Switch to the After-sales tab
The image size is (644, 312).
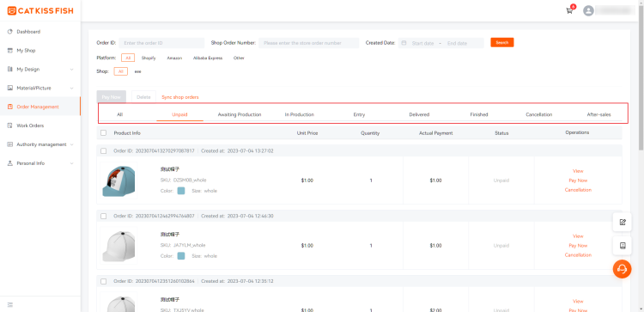(598, 114)
